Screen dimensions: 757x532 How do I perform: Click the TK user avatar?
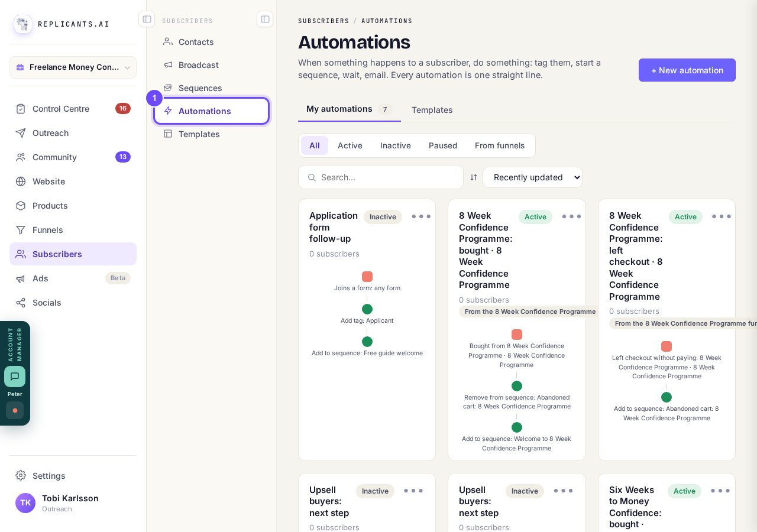pyautogui.click(x=25, y=503)
